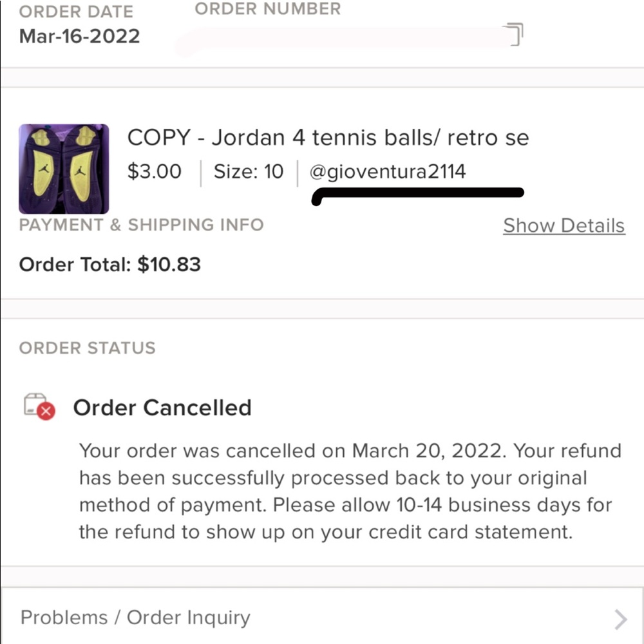This screenshot has width=644, height=644.
Task: Expand payment details via Show Details
Action: coord(563,225)
